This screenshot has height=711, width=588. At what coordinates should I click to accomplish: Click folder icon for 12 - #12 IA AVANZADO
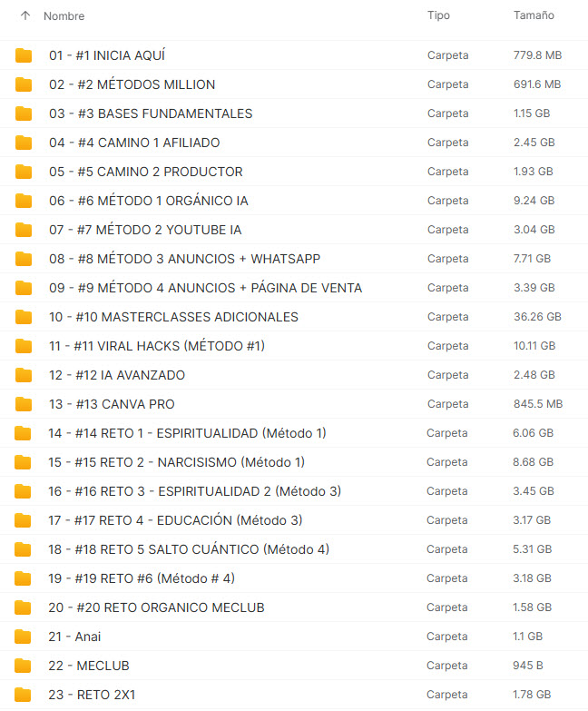(24, 375)
